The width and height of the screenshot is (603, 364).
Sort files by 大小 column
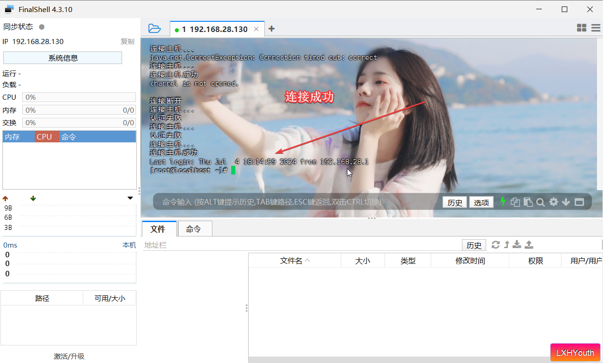click(x=363, y=261)
